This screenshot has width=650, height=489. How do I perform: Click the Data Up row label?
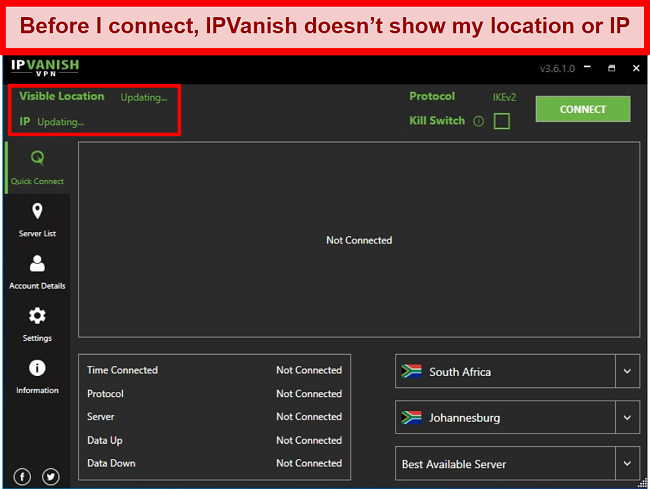[104, 440]
